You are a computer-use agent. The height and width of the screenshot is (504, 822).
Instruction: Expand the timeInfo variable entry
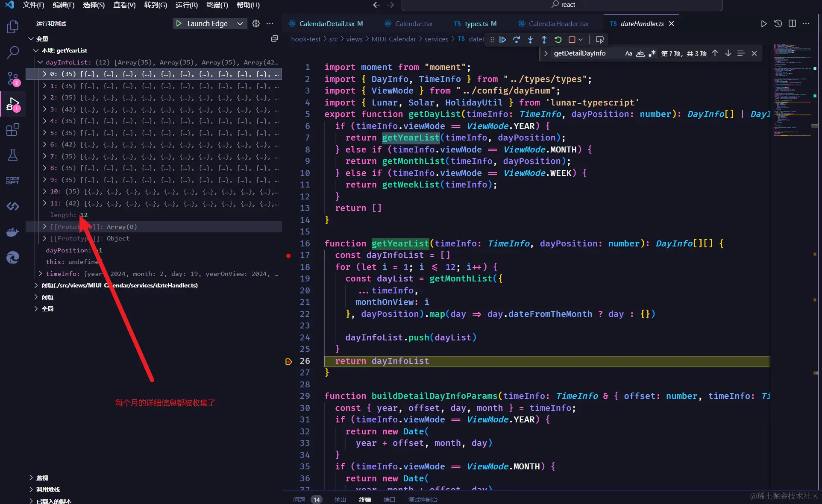tap(40, 274)
